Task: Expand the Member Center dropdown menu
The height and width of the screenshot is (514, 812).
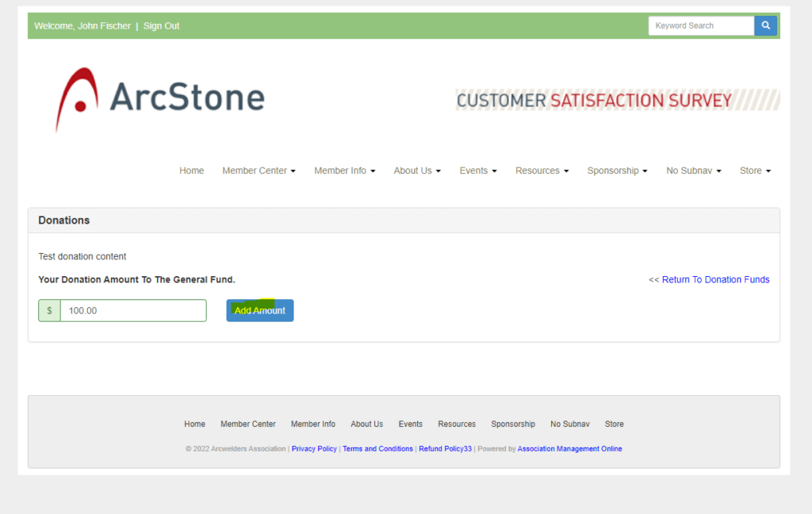Action: (x=259, y=171)
